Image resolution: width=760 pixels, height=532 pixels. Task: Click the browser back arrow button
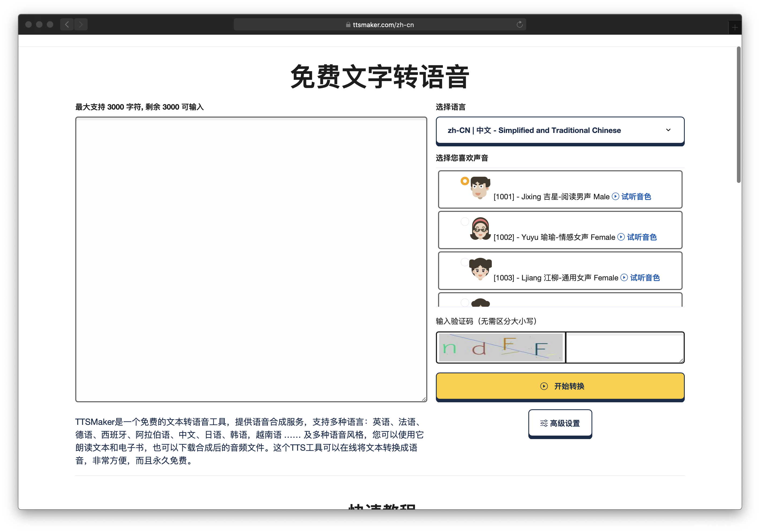click(67, 24)
